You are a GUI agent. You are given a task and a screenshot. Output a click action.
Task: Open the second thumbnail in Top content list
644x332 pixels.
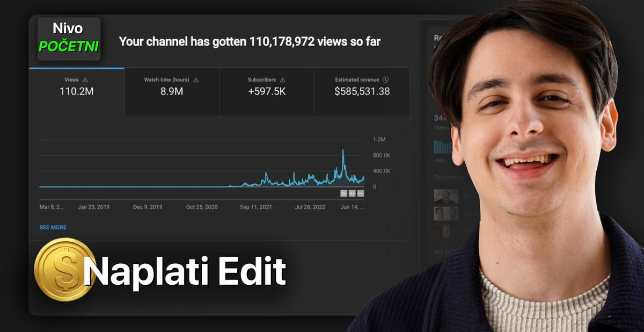(x=446, y=214)
